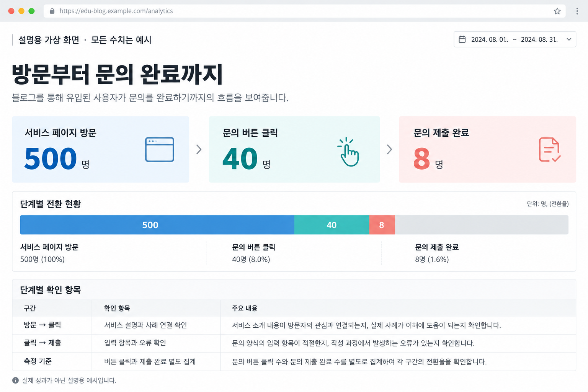Screen dimensions: 588x392
Task: Click the 8명 (1.6%) value
Action: coord(432,259)
